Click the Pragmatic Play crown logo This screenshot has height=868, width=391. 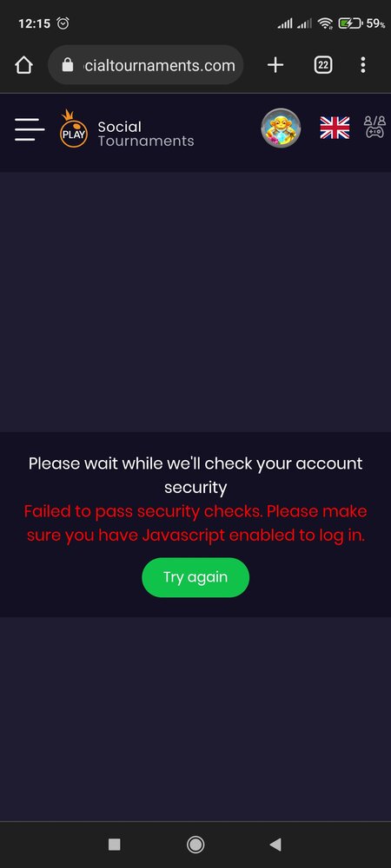74,128
